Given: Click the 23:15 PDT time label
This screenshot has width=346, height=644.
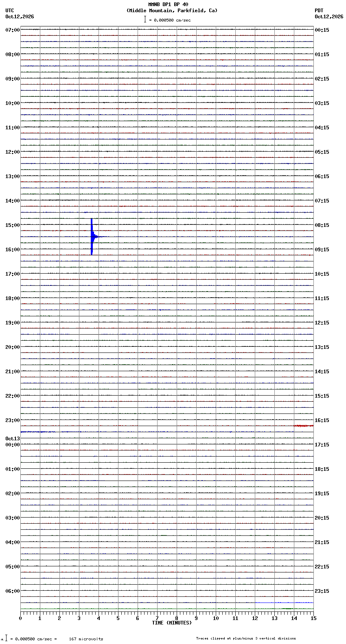Looking at the screenshot, I should coord(322,591).
